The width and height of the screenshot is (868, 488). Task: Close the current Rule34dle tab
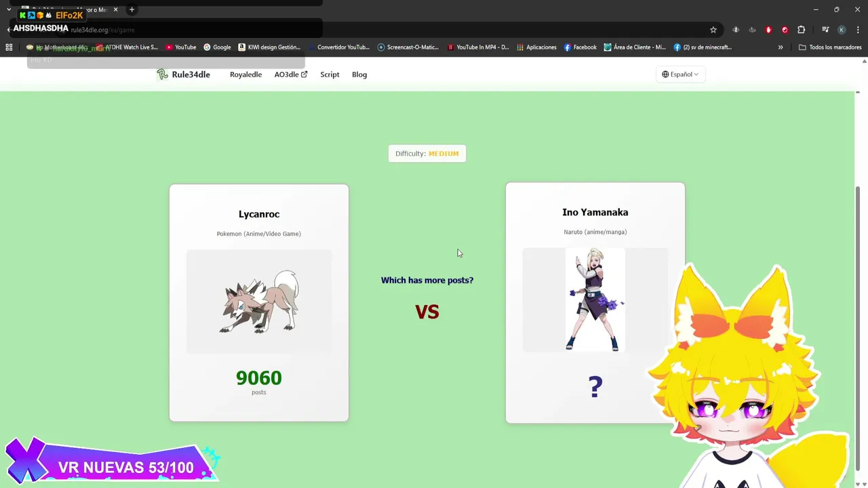pos(115,9)
